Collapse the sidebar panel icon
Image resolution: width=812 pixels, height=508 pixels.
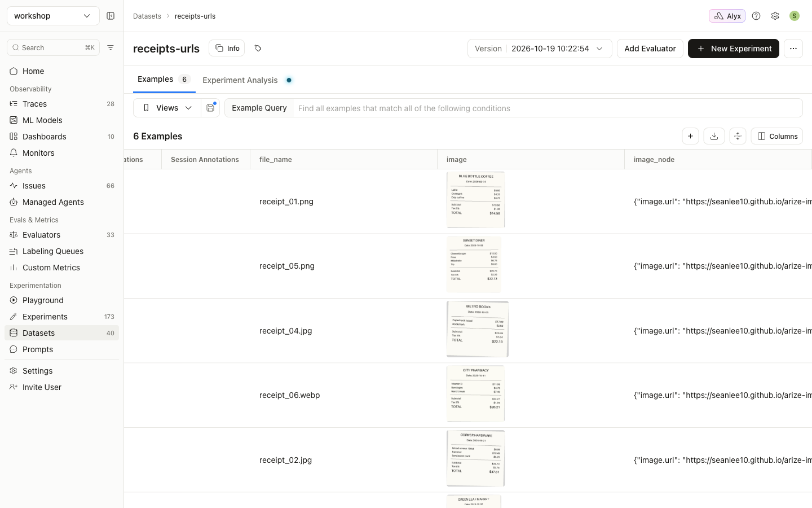(111, 16)
